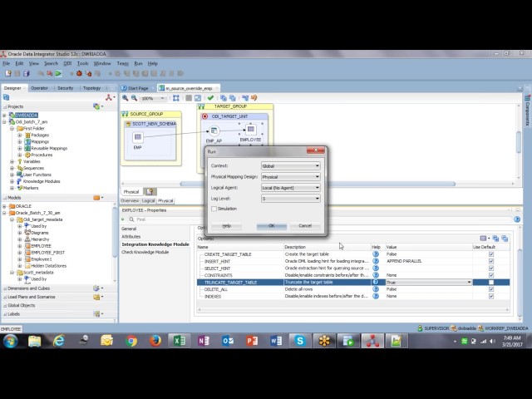Viewport: 532px width, 399px height.
Task: Enable the Simulation checkbox
Action: click(214, 209)
